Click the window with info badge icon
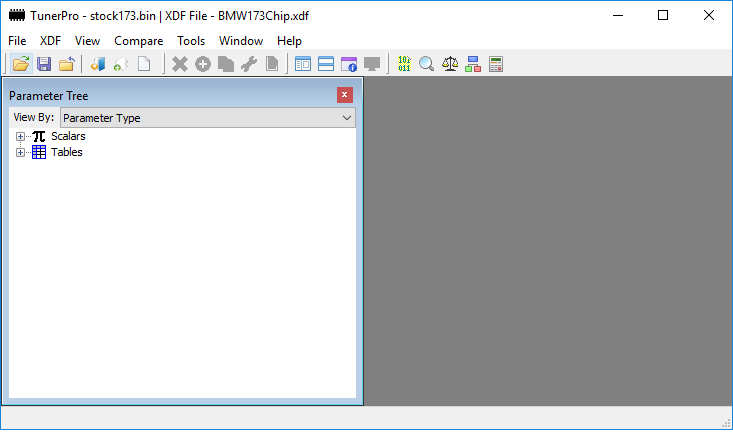 point(349,64)
